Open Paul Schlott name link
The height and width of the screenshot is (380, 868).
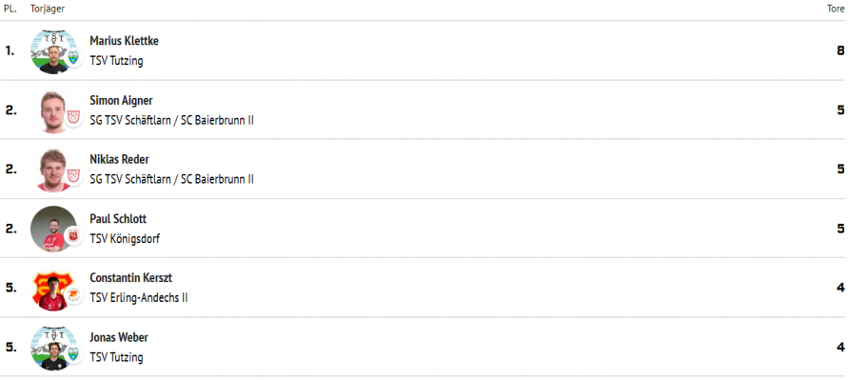(x=118, y=219)
